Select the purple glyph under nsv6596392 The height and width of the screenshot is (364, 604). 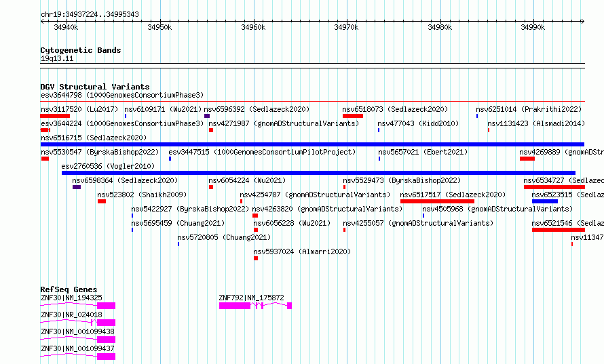[207, 116]
